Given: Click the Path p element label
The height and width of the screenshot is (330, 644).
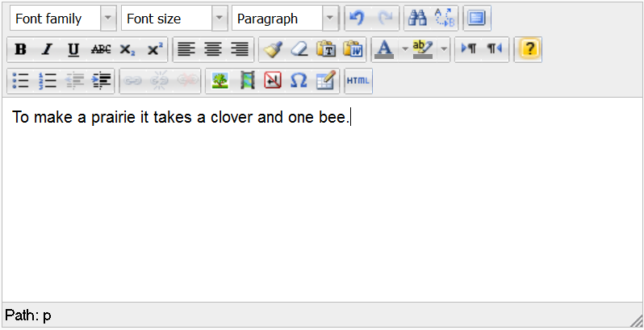Looking at the screenshot, I should 47,315.
